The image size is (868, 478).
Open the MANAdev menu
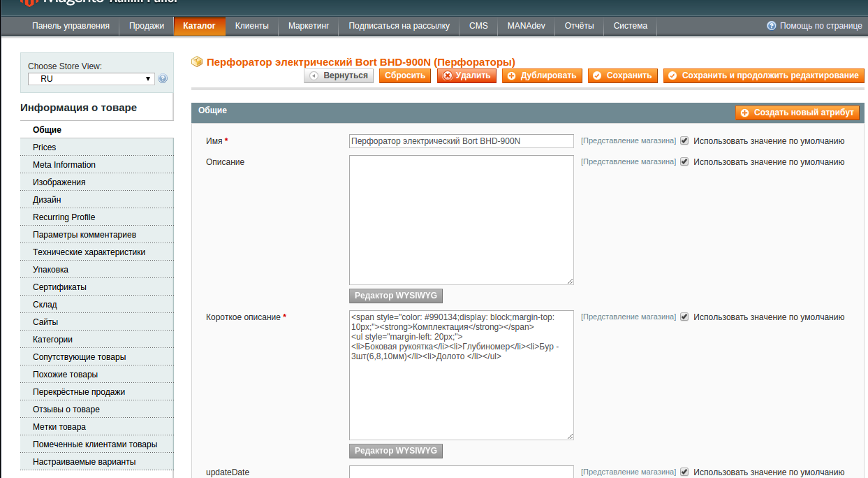pyautogui.click(x=527, y=26)
